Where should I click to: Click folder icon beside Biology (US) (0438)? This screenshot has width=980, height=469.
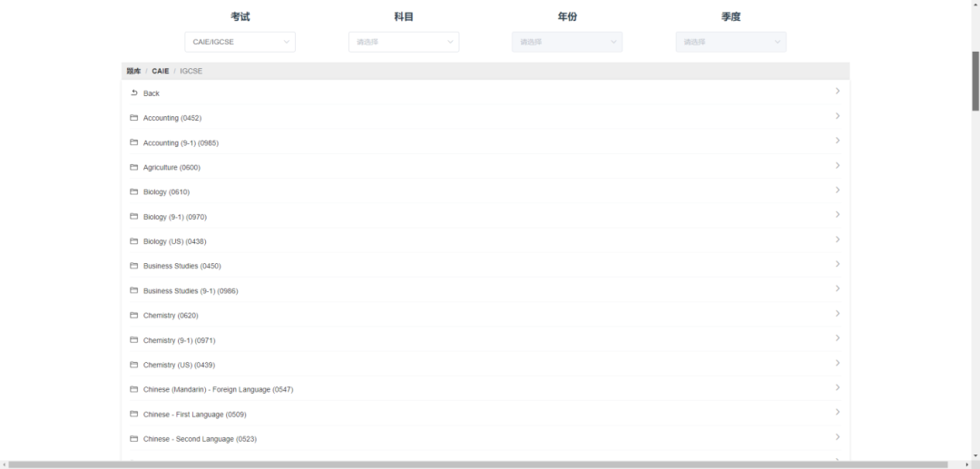[133, 241]
